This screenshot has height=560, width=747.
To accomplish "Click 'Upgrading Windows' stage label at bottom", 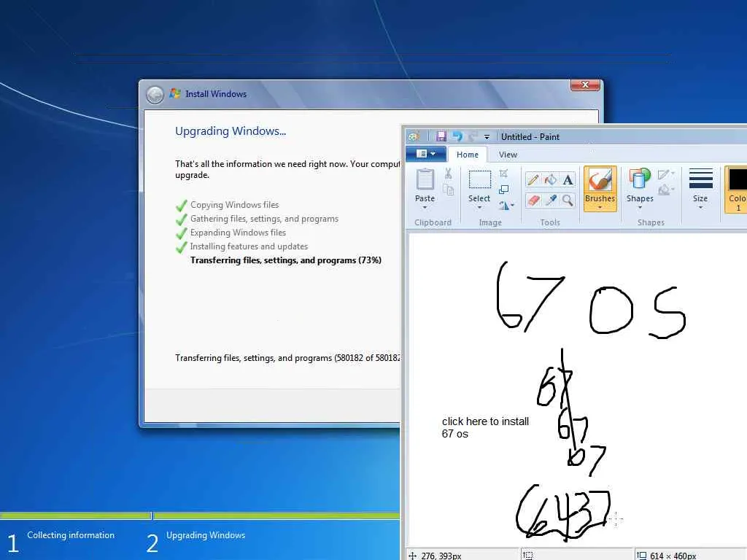I will tap(206, 535).
